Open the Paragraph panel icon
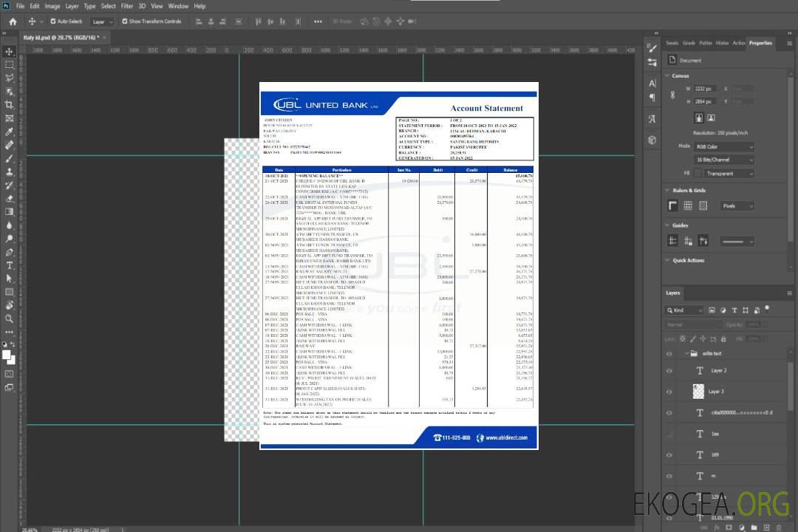Viewport: 798px width, 532px height. pos(652,98)
